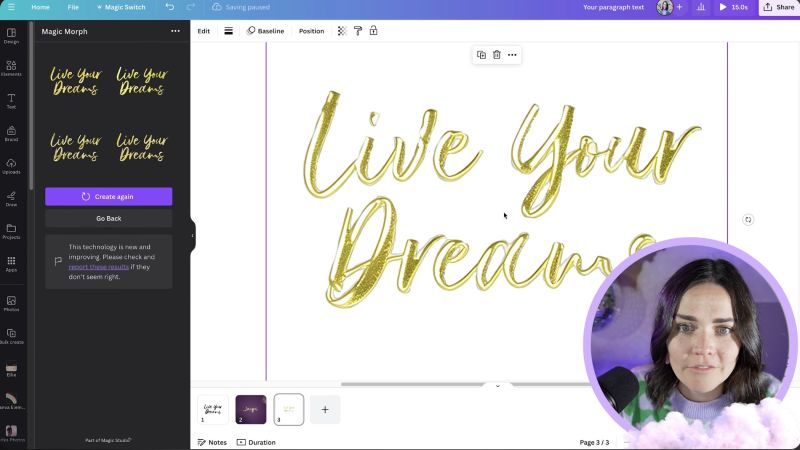Open the File menu
Screen dimensions: 800x450
(73, 7)
